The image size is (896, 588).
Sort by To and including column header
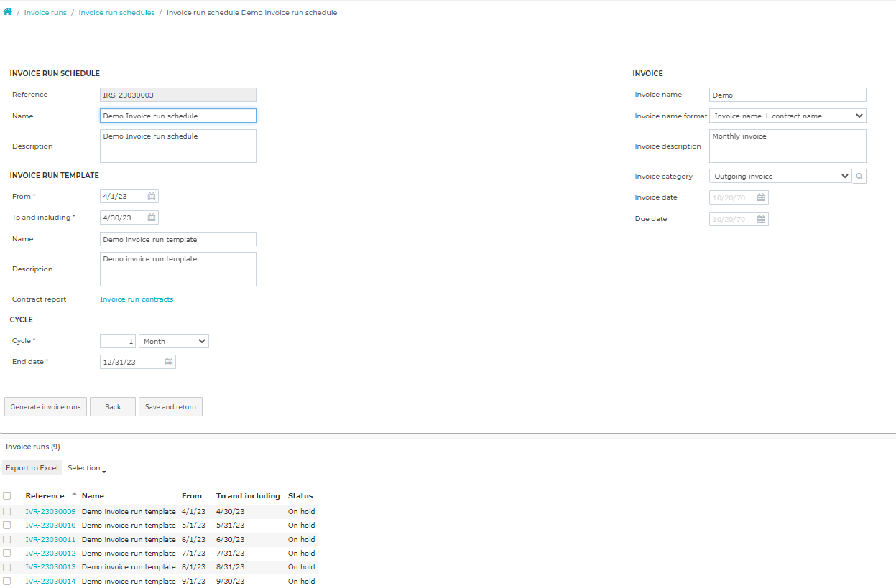(248, 496)
